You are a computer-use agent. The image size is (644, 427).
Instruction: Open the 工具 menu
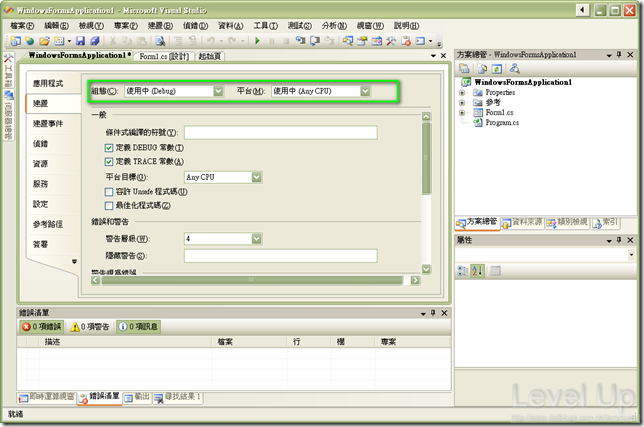[x=266, y=26]
